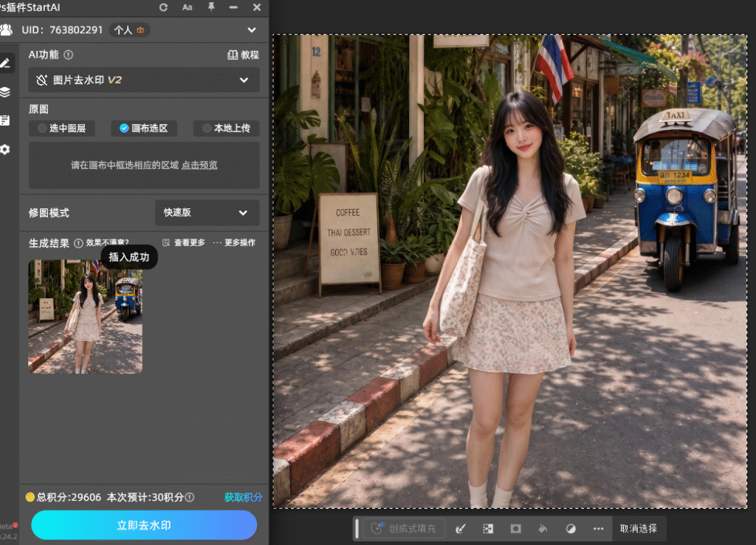Screen dimensions: 756x545
Task: Click the 立即去水印 button
Action: pos(144,525)
